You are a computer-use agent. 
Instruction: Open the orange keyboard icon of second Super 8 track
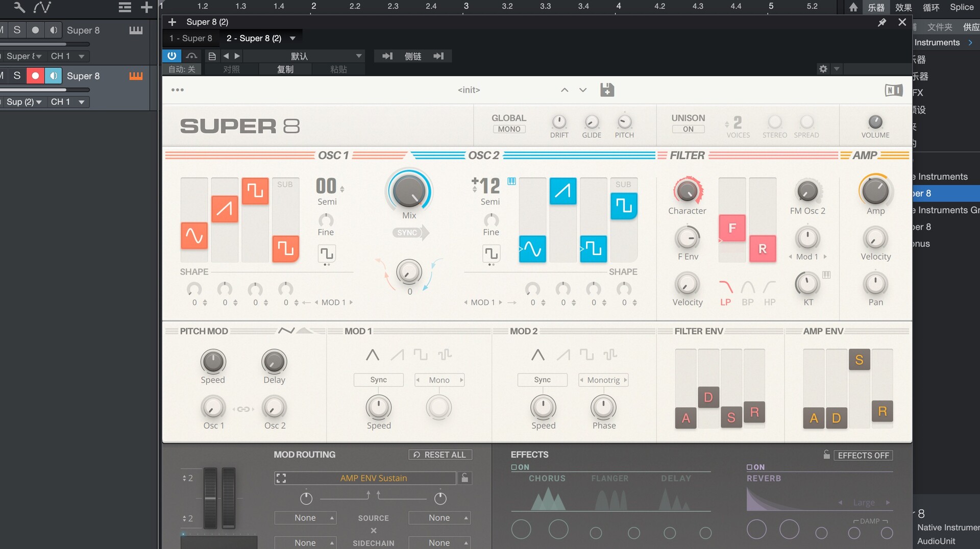[136, 76]
